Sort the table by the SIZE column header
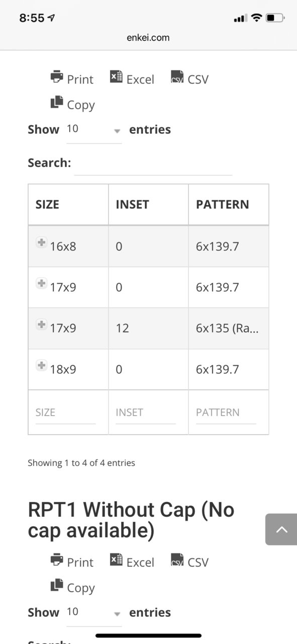The image size is (297, 644). [x=68, y=204]
